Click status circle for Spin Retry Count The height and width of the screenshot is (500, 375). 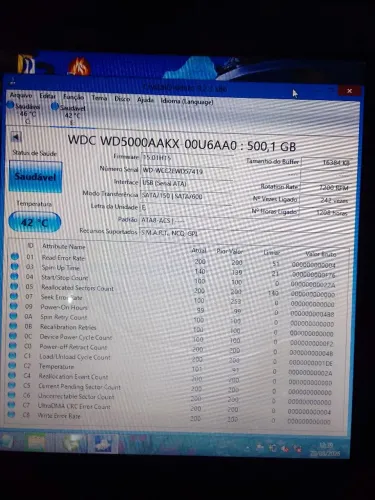coord(14,316)
